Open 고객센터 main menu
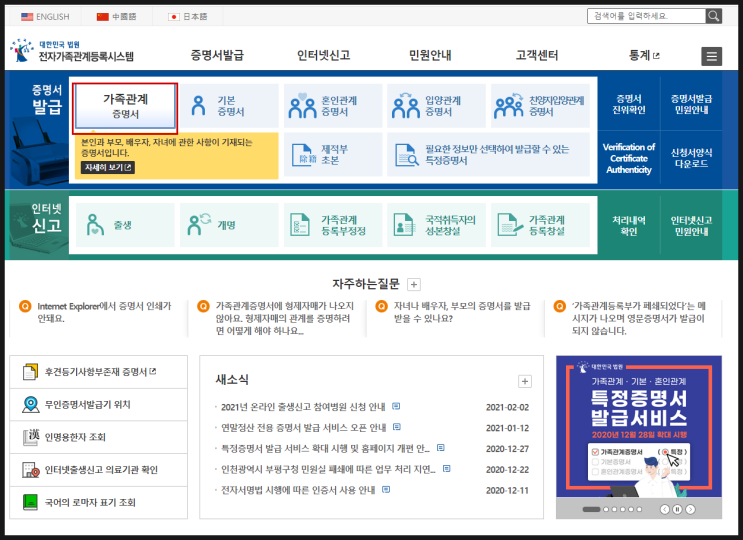 537,55
